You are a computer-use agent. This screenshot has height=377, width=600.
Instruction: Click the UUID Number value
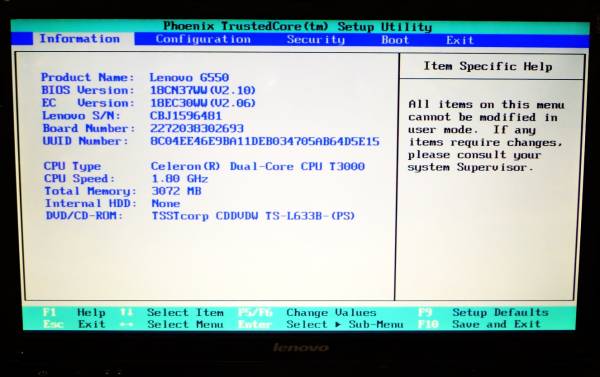coord(265,141)
